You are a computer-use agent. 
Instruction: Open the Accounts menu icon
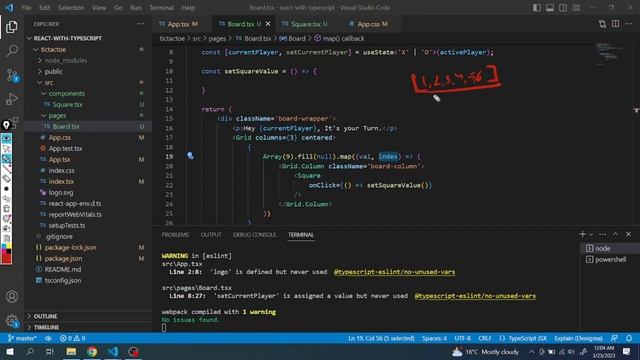(12, 297)
